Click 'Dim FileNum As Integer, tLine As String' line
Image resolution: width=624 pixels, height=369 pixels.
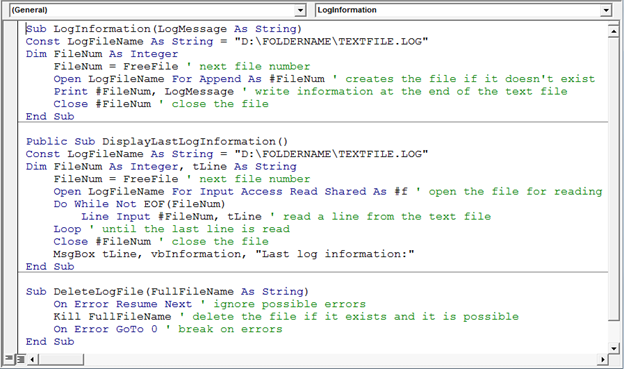161,166
